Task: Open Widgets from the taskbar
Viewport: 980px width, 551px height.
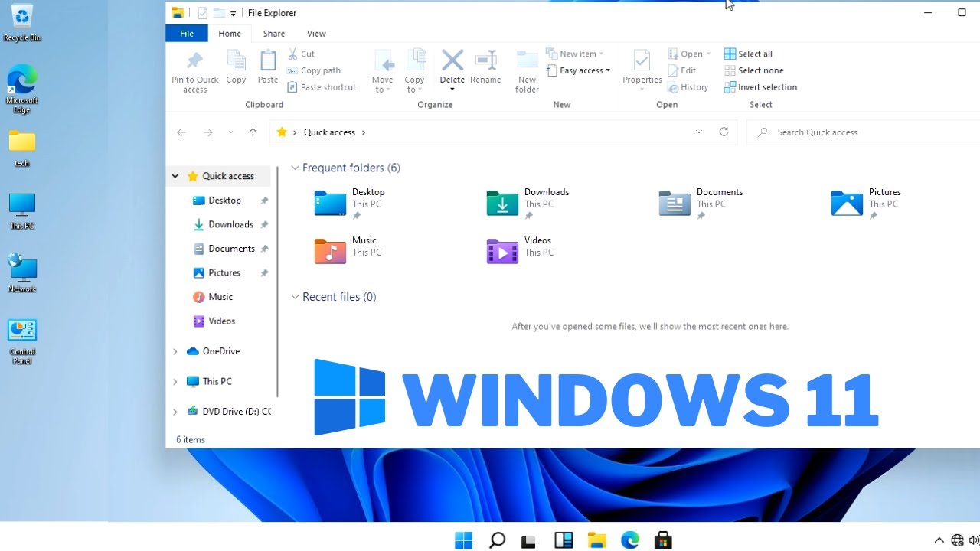Action: [563, 540]
